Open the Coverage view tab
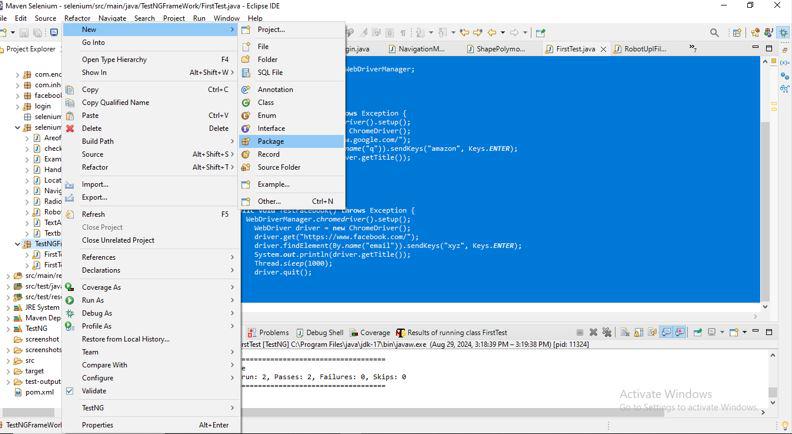The image size is (792, 434). point(370,332)
